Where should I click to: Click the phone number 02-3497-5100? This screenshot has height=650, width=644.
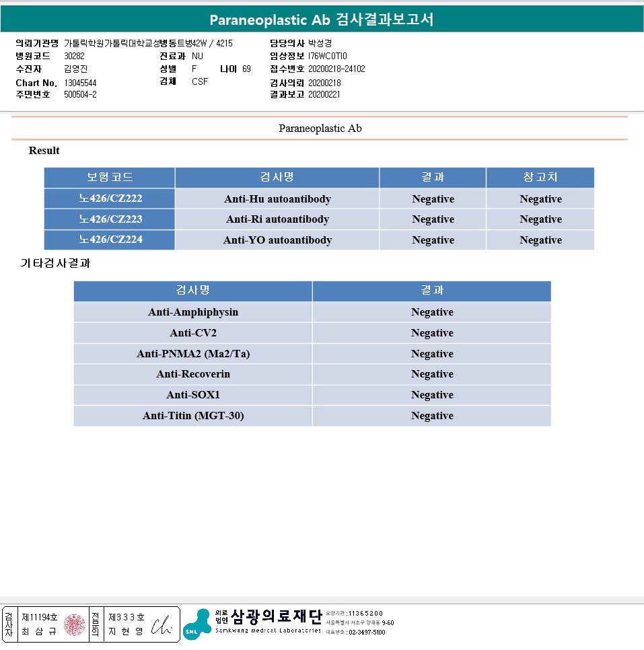click(366, 633)
